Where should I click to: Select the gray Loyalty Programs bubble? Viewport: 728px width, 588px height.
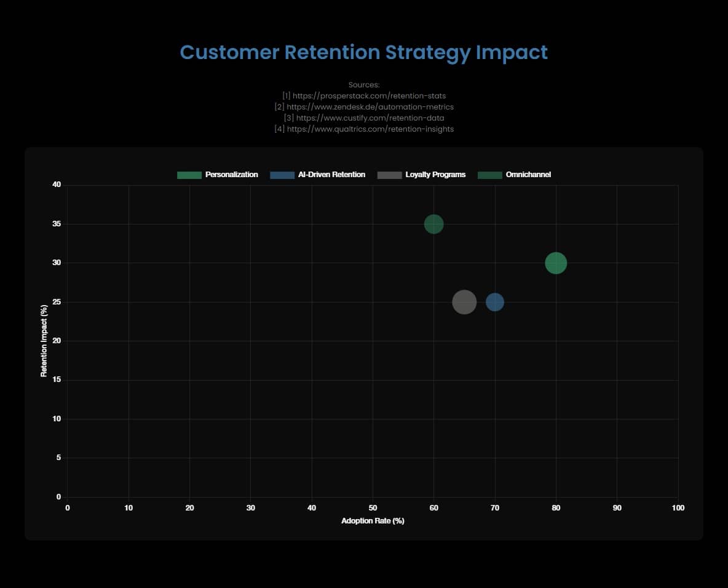coord(465,302)
